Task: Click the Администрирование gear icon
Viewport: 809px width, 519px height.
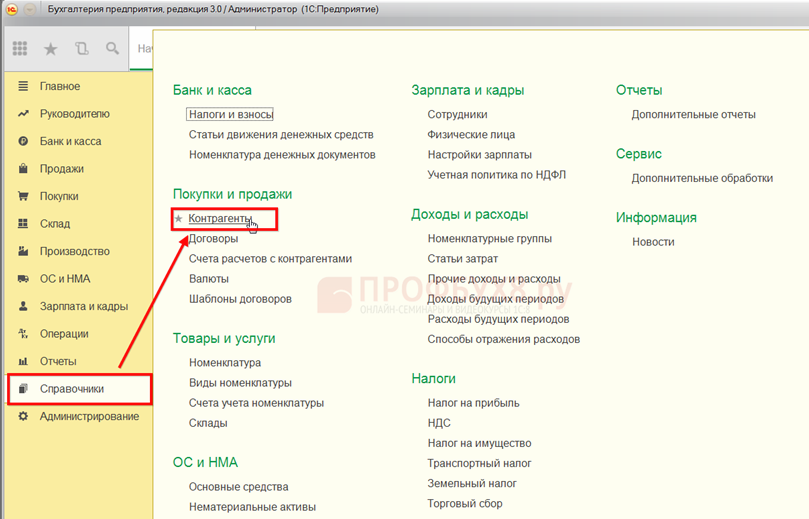Action: 23,416
